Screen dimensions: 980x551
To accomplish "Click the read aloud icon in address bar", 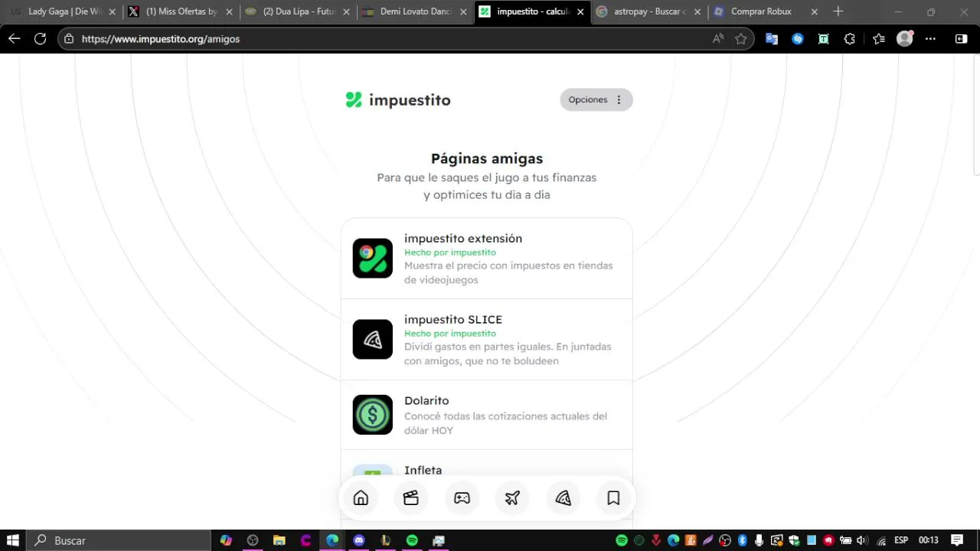I will [718, 38].
